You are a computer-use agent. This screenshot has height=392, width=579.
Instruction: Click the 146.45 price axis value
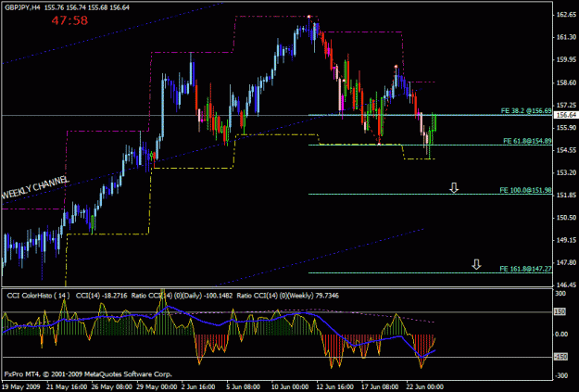click(x=566, y=285)
